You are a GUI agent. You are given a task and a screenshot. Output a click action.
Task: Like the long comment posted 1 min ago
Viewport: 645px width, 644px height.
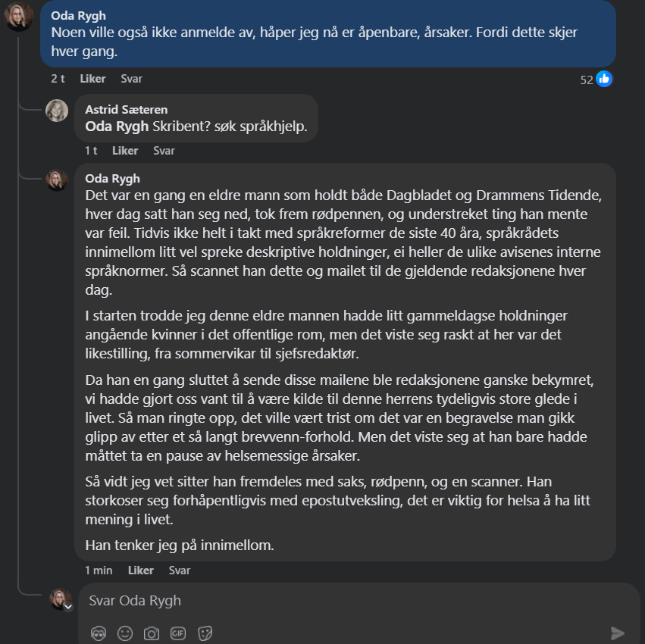(141, 571)
